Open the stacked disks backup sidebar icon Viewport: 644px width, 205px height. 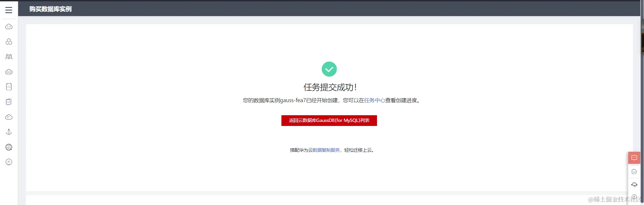point(9,102)
